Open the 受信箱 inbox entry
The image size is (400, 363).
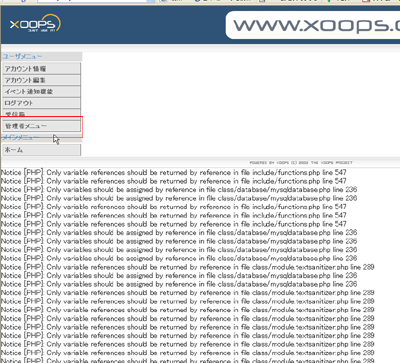pyautogui.click(x=41, y=113)
